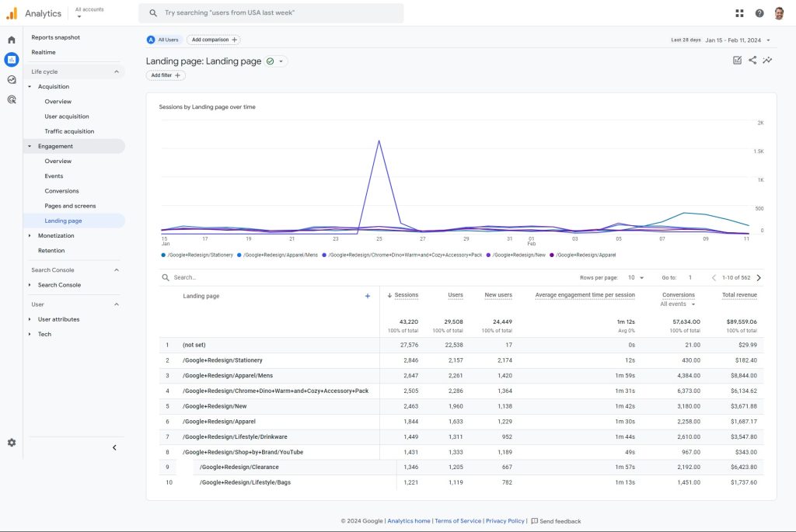Open the Home icon in left rail
The height and width of the screenshot is (532, 796).
tap(11, 40)
